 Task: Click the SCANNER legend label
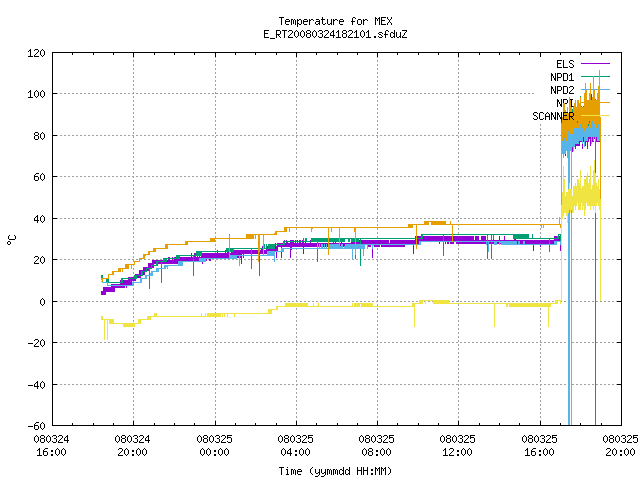point(553,116)
